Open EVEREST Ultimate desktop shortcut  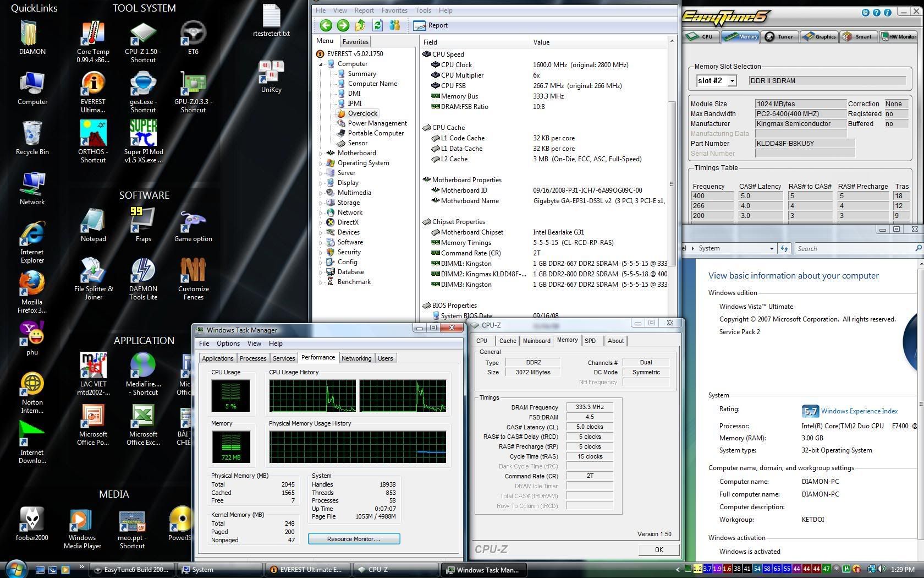pyautogui.click(x=93, y=92)
